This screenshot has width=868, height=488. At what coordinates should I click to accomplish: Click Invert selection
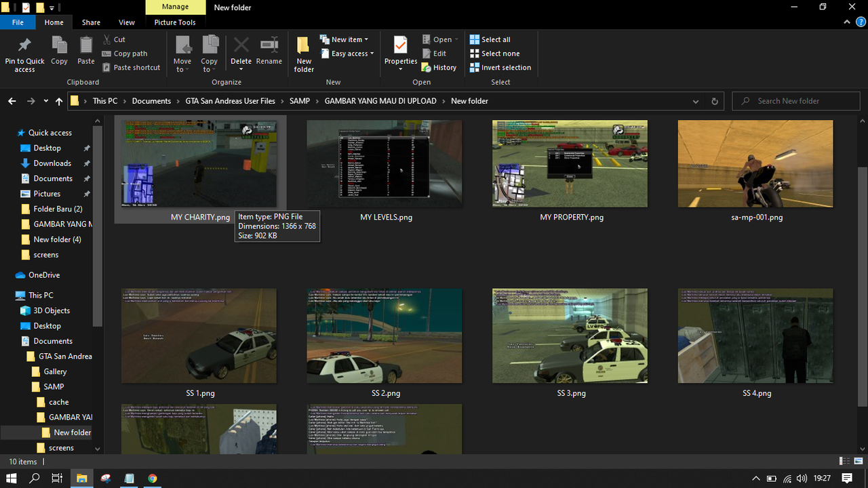(500, 68)
